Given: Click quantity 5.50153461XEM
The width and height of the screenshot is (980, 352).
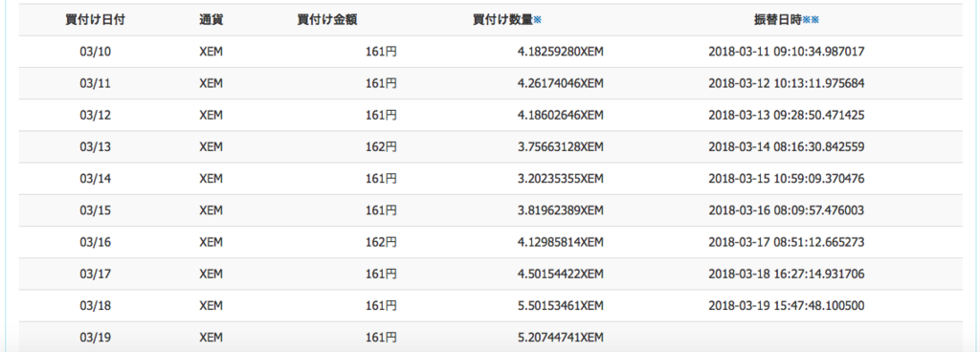Looking at the screenshot, I should click(561, 306).
